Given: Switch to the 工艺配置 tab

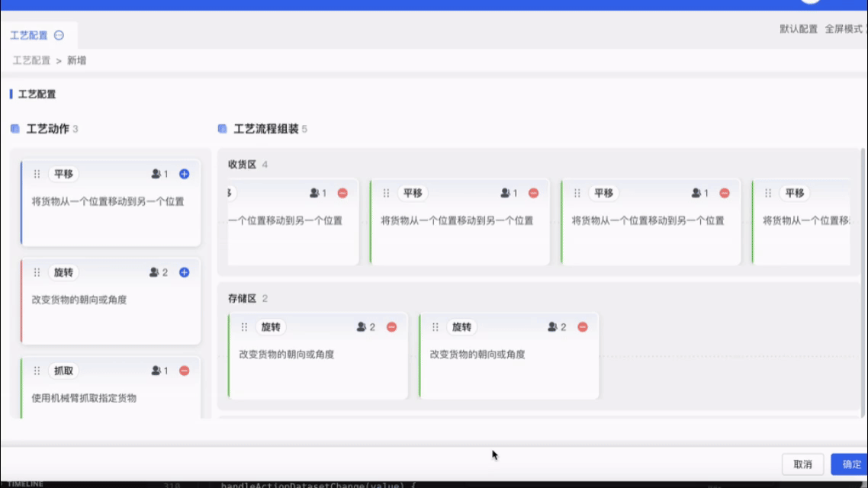Looking at the screenshot, I should (x=29, y=35).
